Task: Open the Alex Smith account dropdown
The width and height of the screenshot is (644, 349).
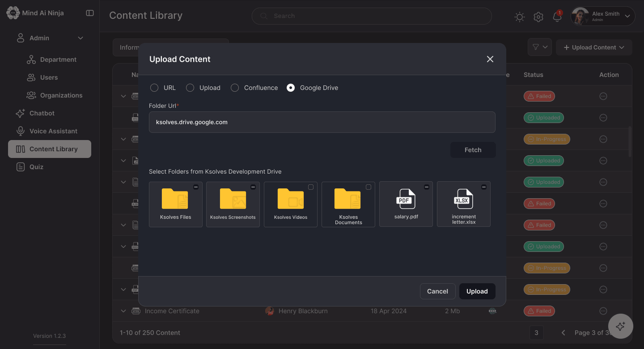Action: click(x=627, y=17)
